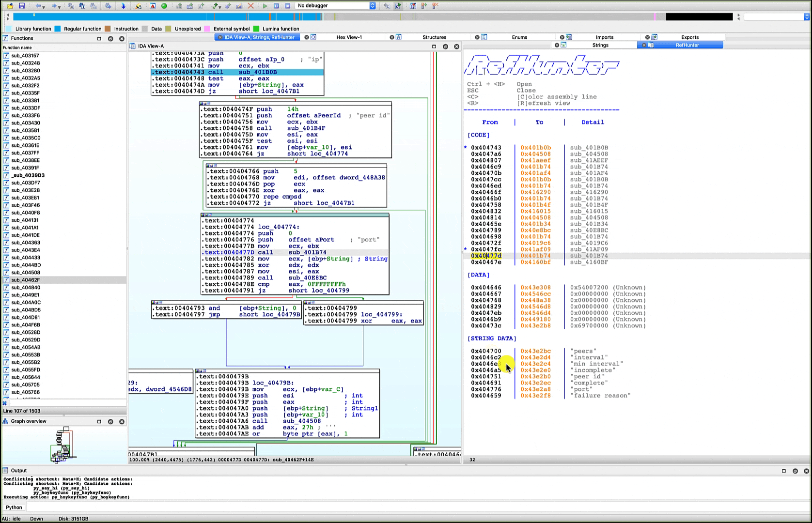Click the blue Regular function color swatch
The image size is (812, 523).
click(x=58, y=29)
